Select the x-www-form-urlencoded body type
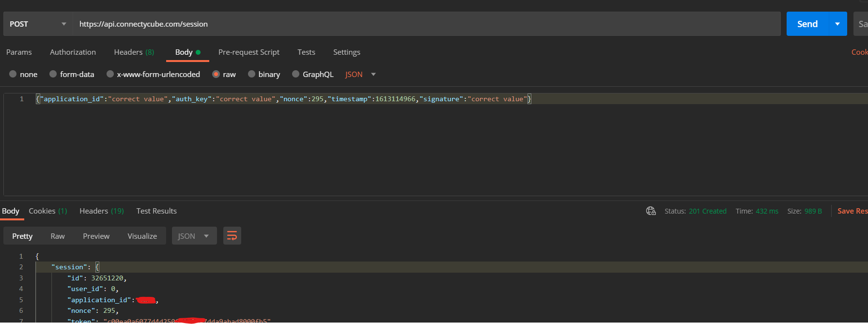The height and width of the screenshot is (324, 868). pyautogui.click(x=153, y=74)
